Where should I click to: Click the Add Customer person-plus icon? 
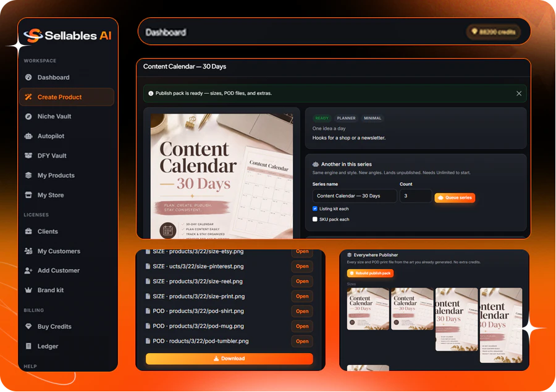click(x=28, y=270)
